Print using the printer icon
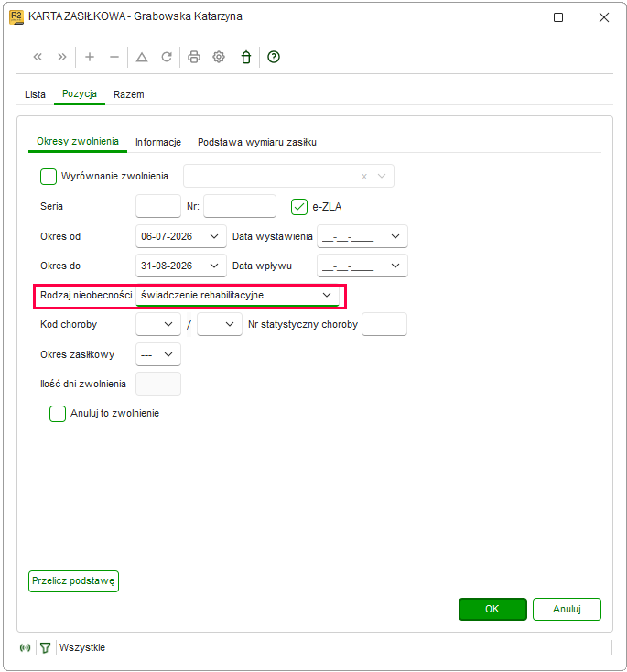The height and width of the screenshot is (672, 627). click(x=194, y=57)
